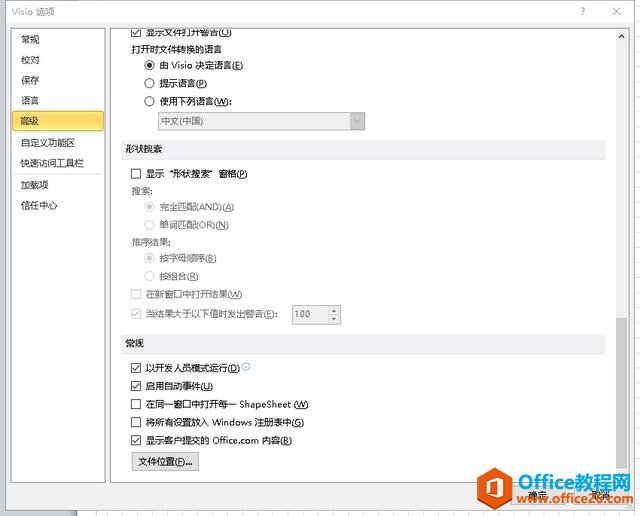Image resolution: width=640 pixels, height=516 pixels.
Task: Toggle 当结果大于以下值时发出警告 checkbox
Action: [136, 314]
